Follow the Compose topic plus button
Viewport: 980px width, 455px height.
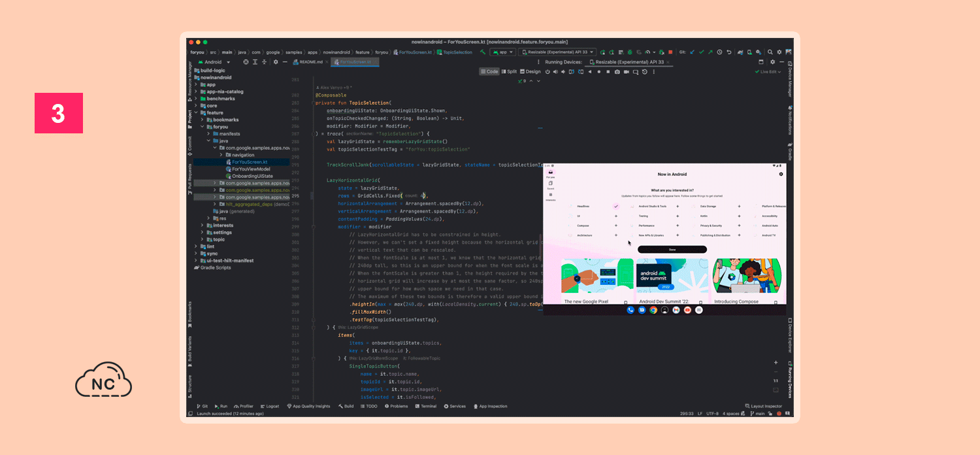tap(615, 226)
